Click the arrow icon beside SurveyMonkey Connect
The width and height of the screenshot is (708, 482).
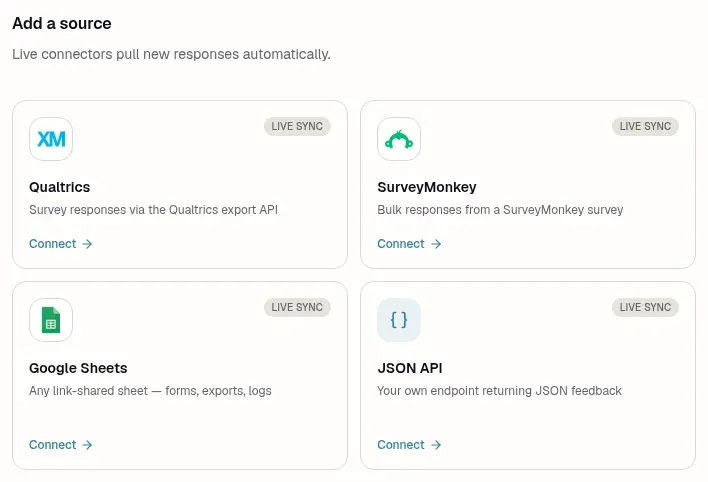tap(436, 244)
